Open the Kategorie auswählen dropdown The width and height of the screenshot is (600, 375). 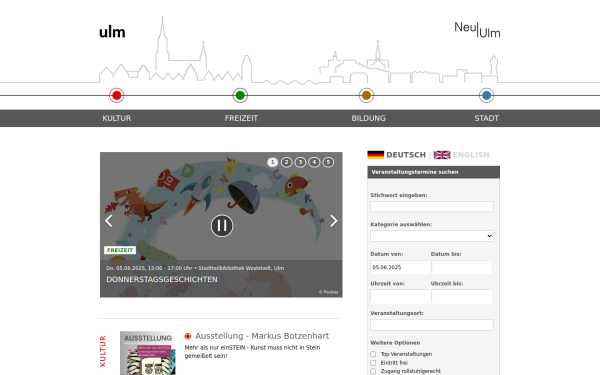click(432, 236)
